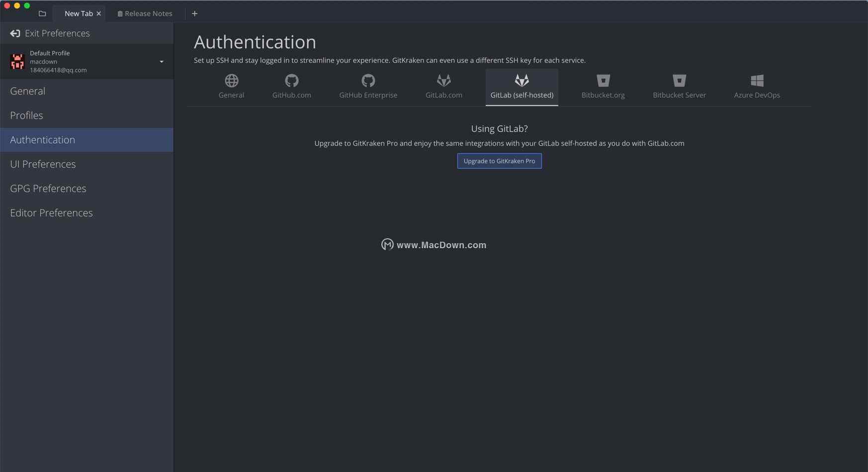The height and width of the screenshot is (472, 868).
Task: Switch to GitHub Enterprise tab label
Action: [368, 95]
